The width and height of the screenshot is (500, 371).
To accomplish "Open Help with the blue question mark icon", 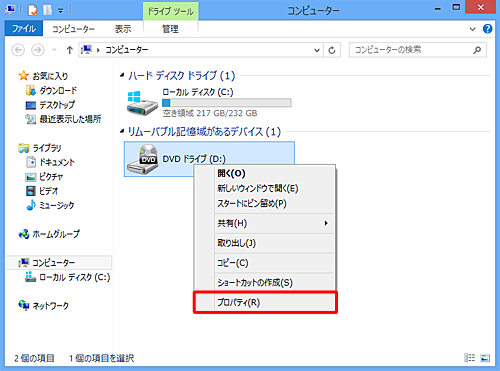I will (487, 29).
